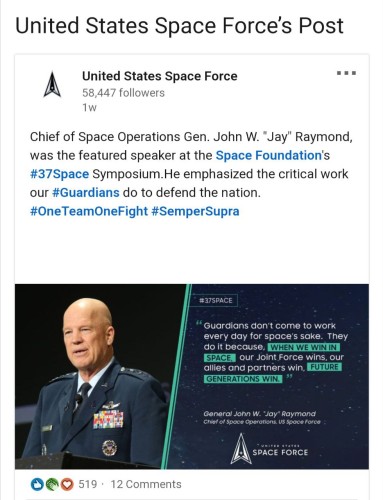Open the 12 Comments link
383x500 pixels.
(146, 484)
